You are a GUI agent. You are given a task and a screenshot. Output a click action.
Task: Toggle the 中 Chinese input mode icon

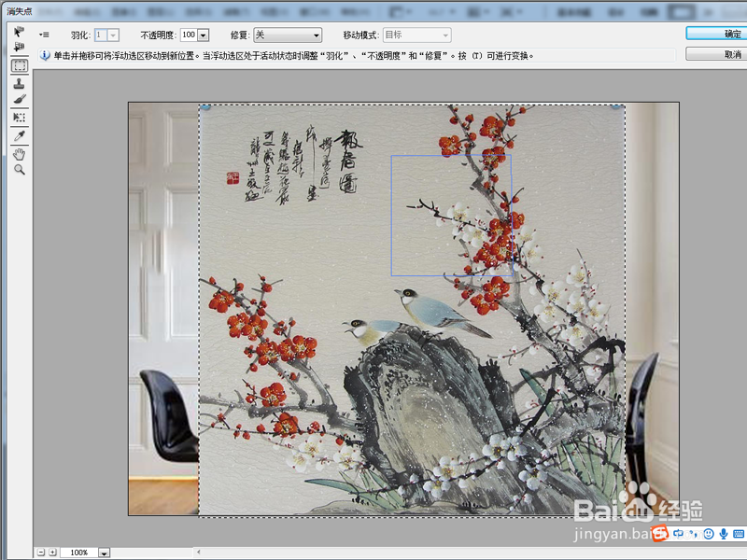coord(678,534)
